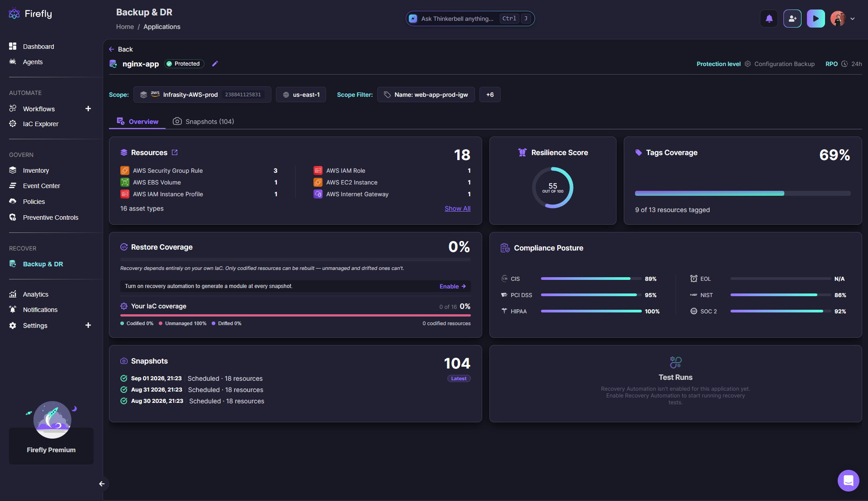Open the notifications bell icon

click(x=769, y=19)
